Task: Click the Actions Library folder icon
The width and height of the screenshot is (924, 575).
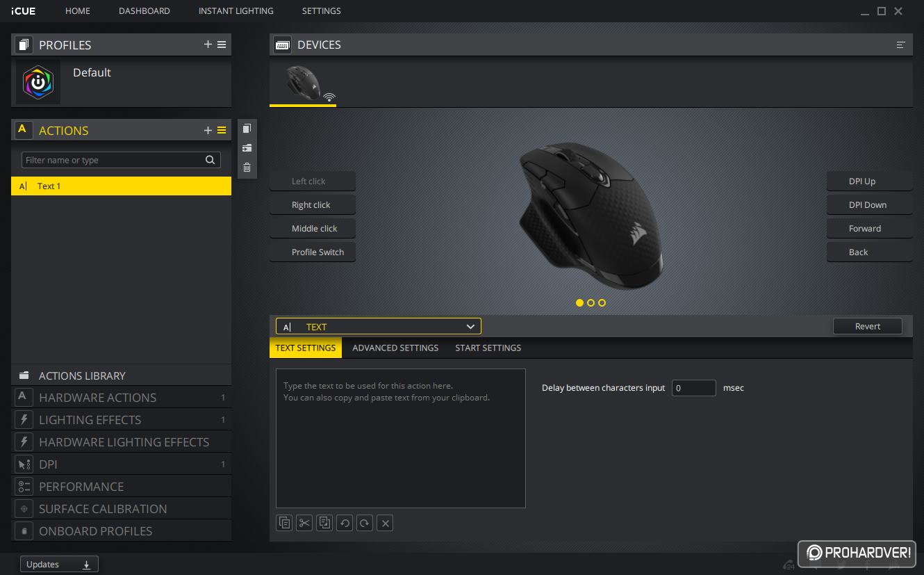Action: point(24,375)
